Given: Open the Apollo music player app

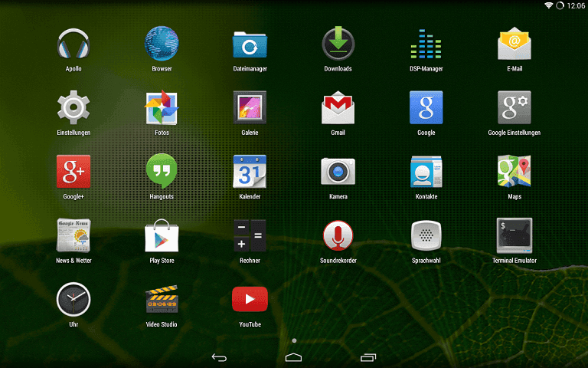Looking at the screenshot, I should 73,44.
